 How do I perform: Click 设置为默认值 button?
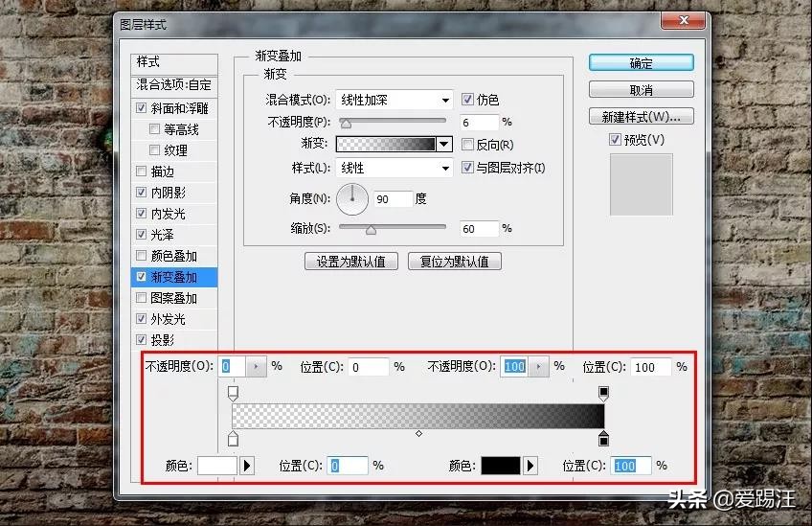click(x=351, y=262)
